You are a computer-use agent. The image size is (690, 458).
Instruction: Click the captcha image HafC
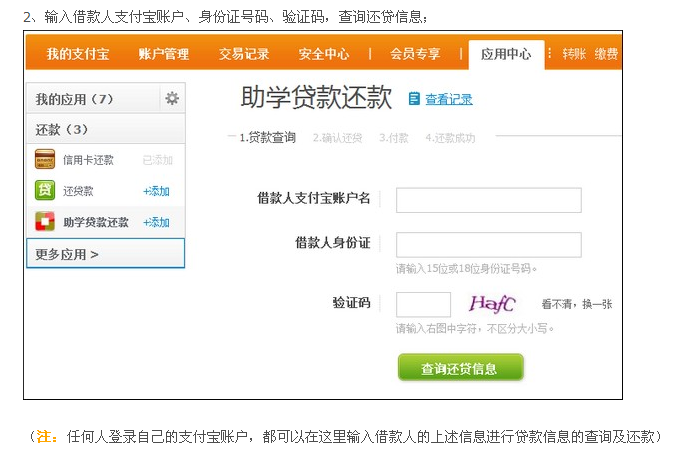493,304
